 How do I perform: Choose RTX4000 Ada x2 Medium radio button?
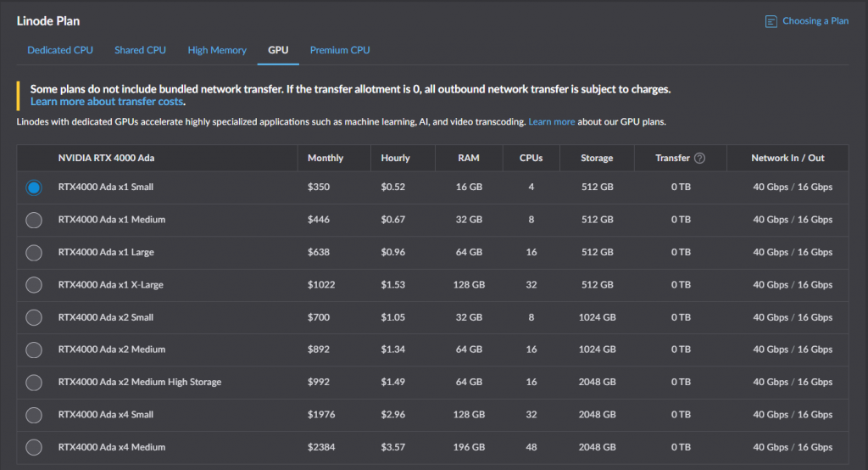point(34,350)
